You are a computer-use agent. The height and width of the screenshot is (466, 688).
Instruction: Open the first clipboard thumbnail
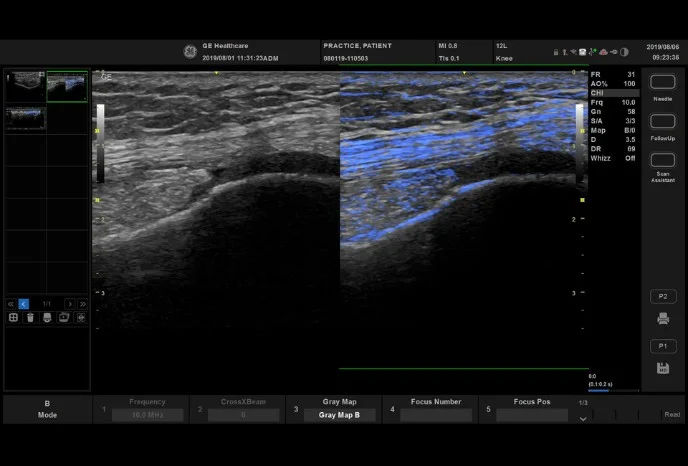pyautogui.click(x=24, y=86)
